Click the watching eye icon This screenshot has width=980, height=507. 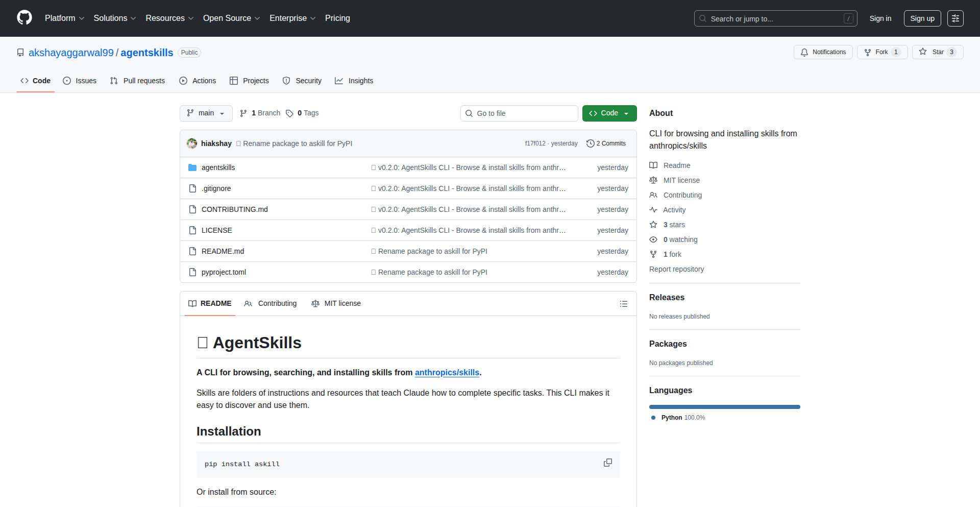pos(653,239)
